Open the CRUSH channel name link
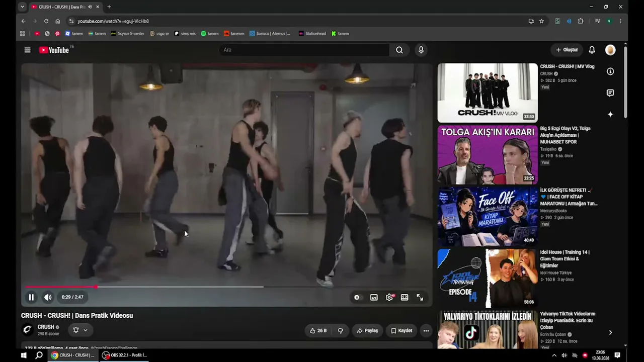 click(x=46, y=327)
